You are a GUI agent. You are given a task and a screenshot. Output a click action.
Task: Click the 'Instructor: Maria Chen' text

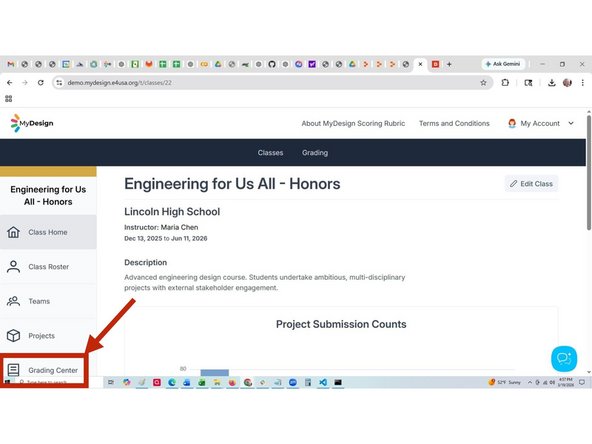pos(161,227)
